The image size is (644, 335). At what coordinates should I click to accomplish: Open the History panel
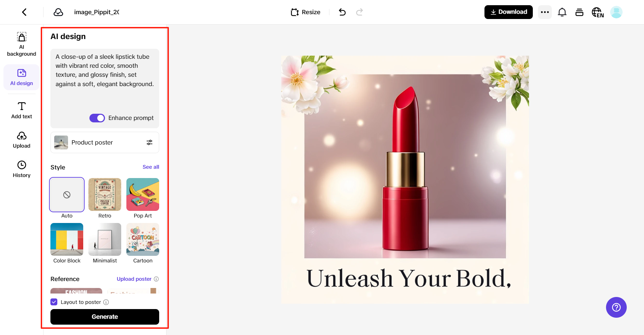[21, 169]
